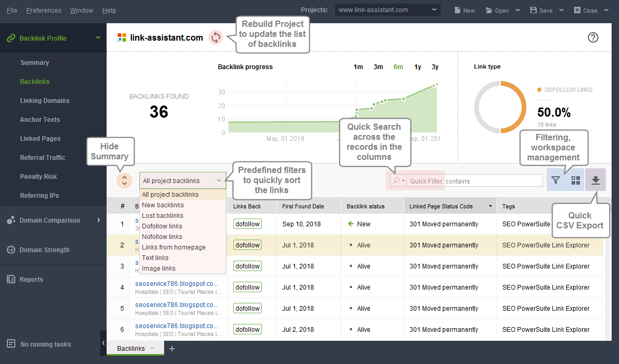
Task: Open the All project backlinks dropdown
Action: pyautogui.click(x=183, y=180)
